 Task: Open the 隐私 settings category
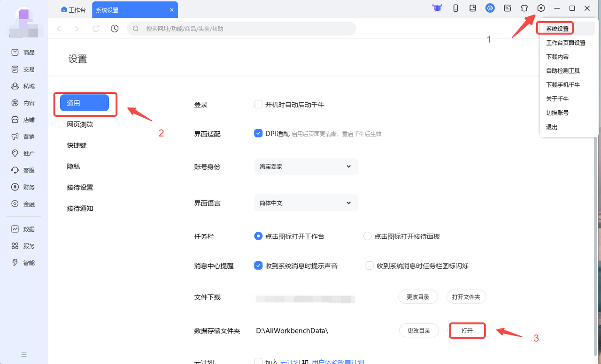click(73, 166)
